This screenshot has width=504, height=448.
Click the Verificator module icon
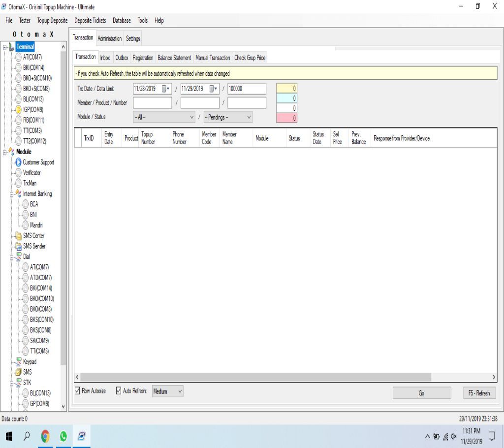(19, 173)
